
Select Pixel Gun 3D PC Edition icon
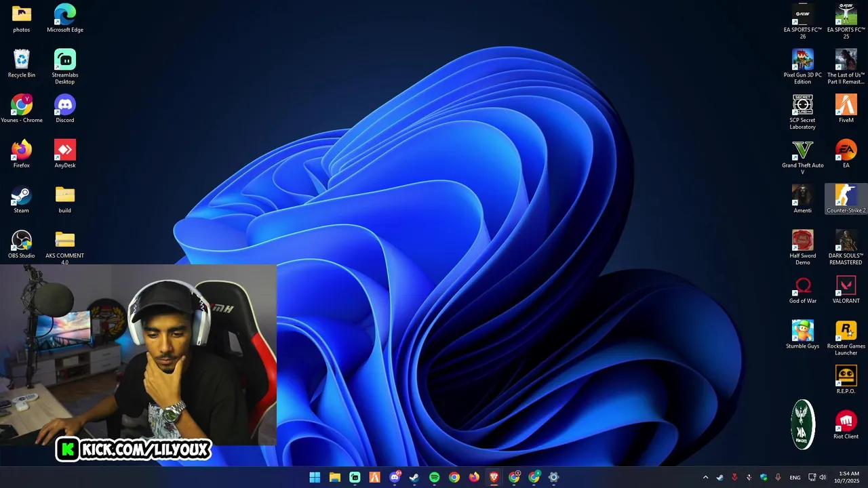803,66
